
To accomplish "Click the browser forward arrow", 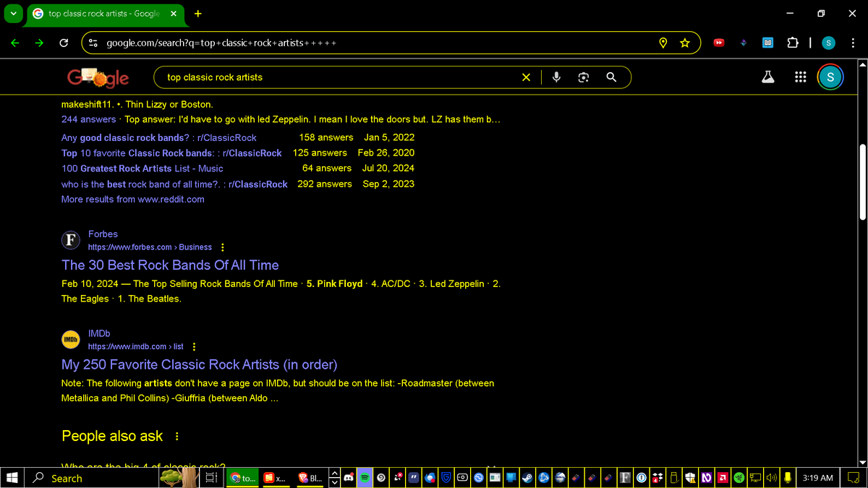I will tap(39, 43).
